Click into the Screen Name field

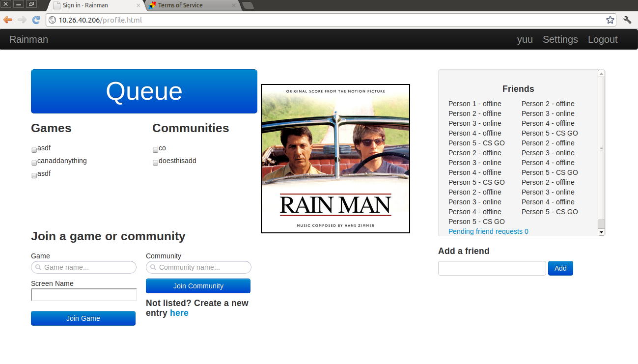click(x=84, y=295)
